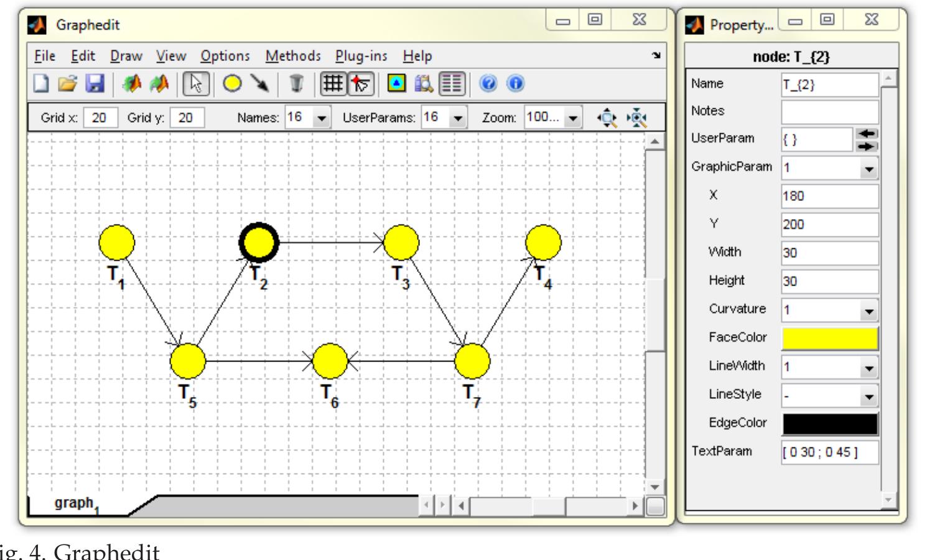
Task: Toggle the pointer selection mode button
Action: (196, 83)
